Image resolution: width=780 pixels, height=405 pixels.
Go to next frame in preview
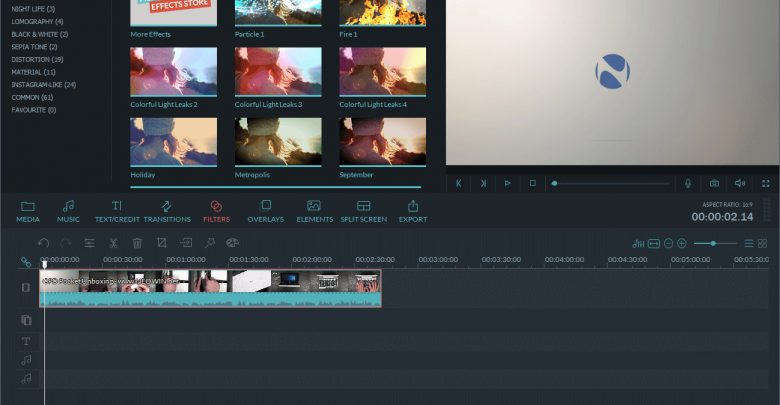[x=483, y=184]
